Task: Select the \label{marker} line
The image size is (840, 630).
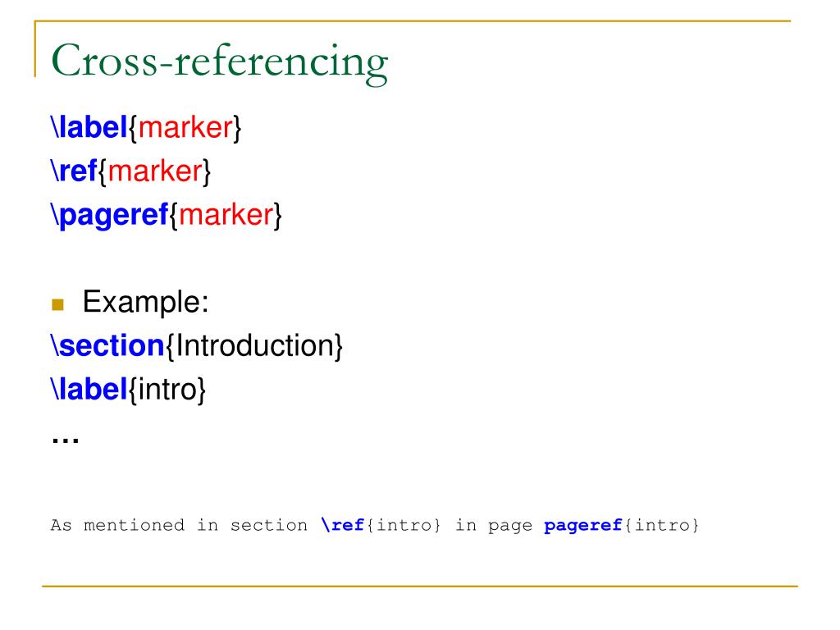Action: pos(146,128)
